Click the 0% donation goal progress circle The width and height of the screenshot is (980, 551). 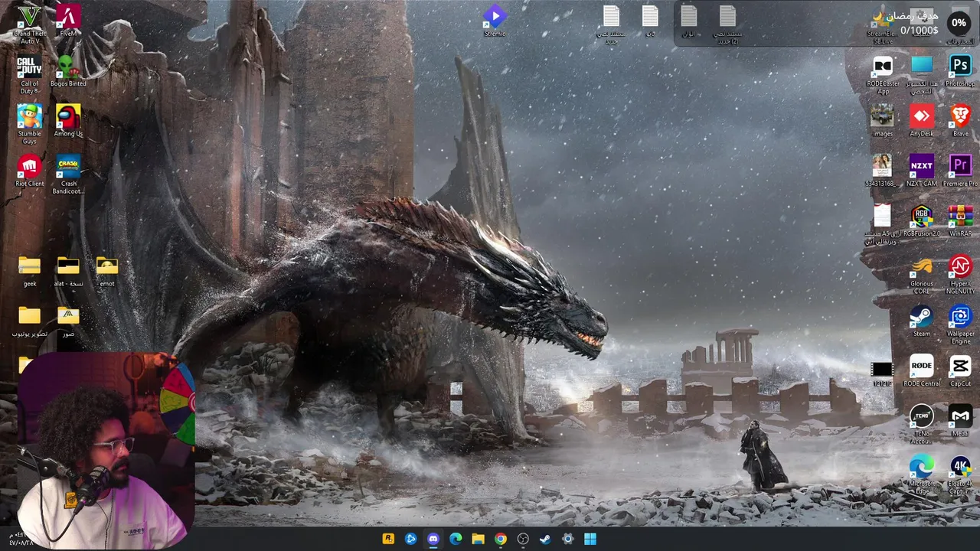(959, 23)
